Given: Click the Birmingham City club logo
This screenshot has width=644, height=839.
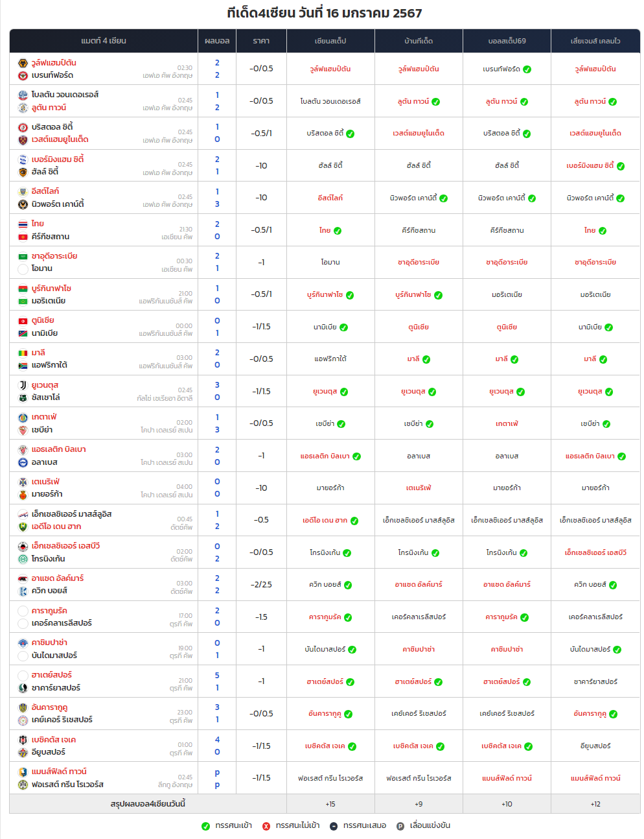Looking at the screenshot, I should [x=23, y=160].
